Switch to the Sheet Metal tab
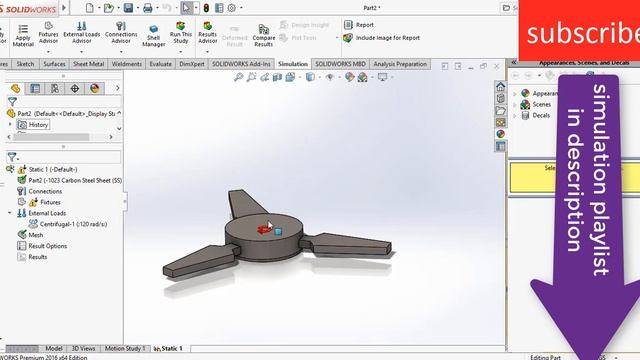640x360 pixels. [x=89, y=64]
